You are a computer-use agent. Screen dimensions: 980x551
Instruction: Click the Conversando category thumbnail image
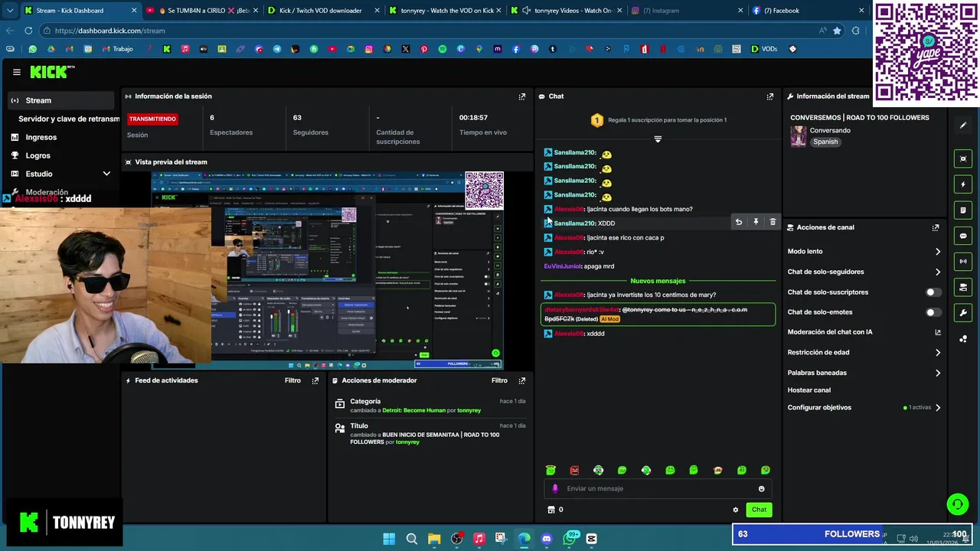pyautogui.click(x=799, y=136)
